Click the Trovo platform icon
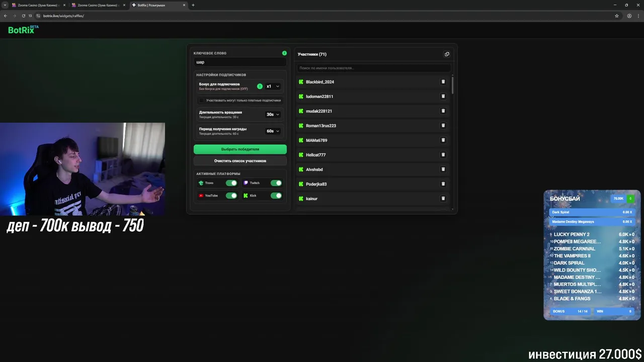 point(201,183)
